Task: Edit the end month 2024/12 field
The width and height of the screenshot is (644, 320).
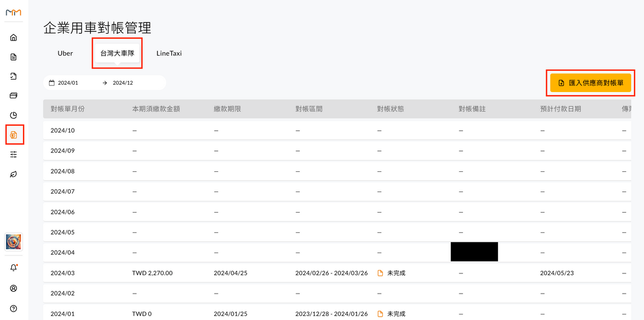Action: coord(123,83)
